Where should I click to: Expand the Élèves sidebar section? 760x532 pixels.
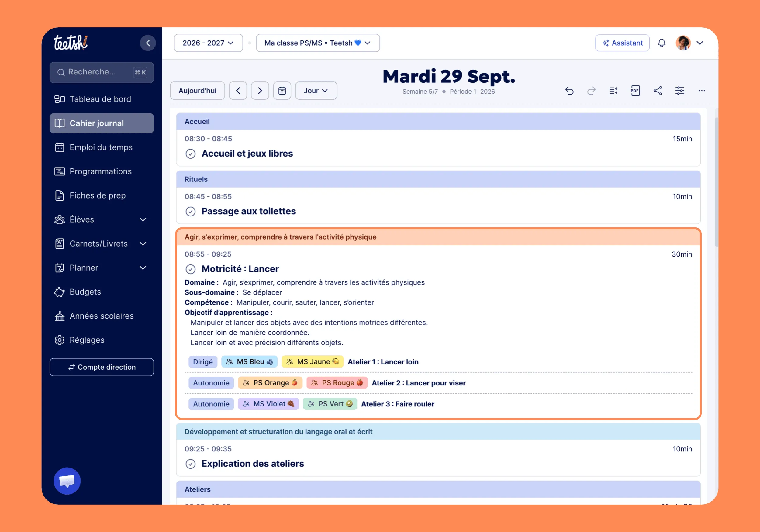pyautogui.click(x=143, y=219)
